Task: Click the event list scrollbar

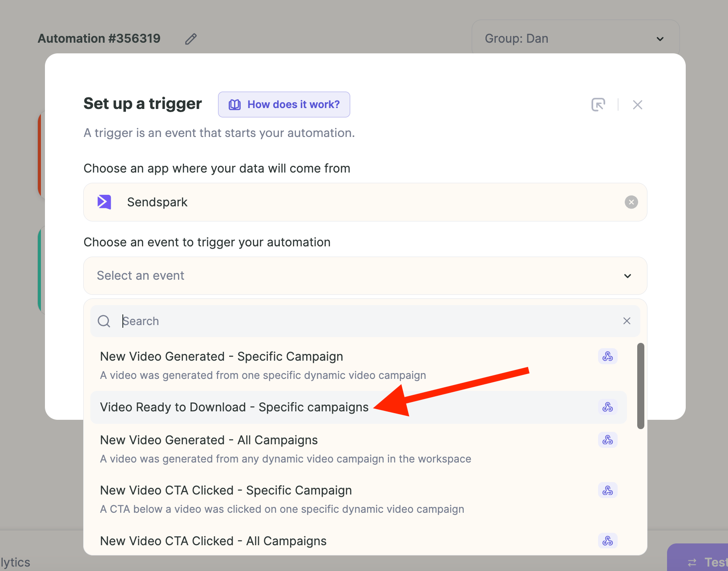Action: coord(640,386)
